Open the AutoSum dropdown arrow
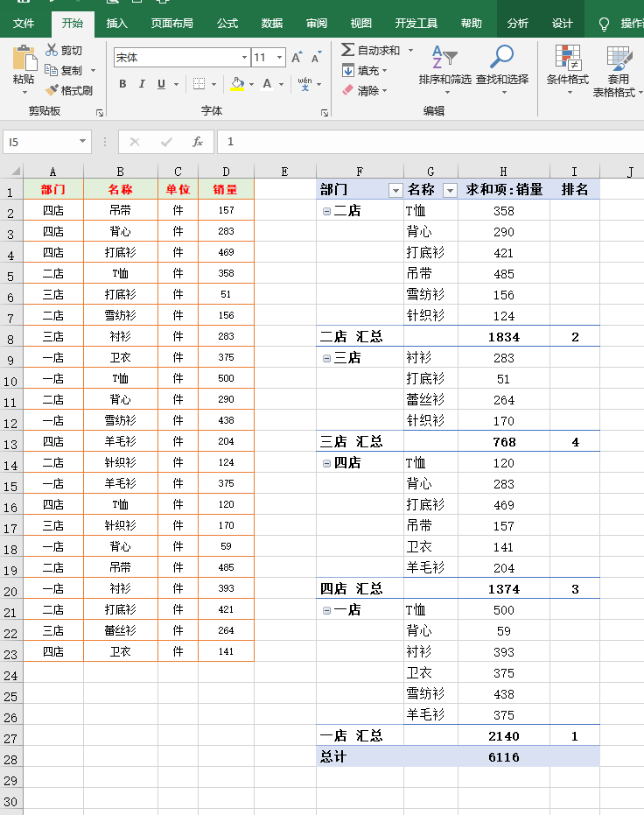The width and height of the screenshot is (644, 815). point(410,50)
